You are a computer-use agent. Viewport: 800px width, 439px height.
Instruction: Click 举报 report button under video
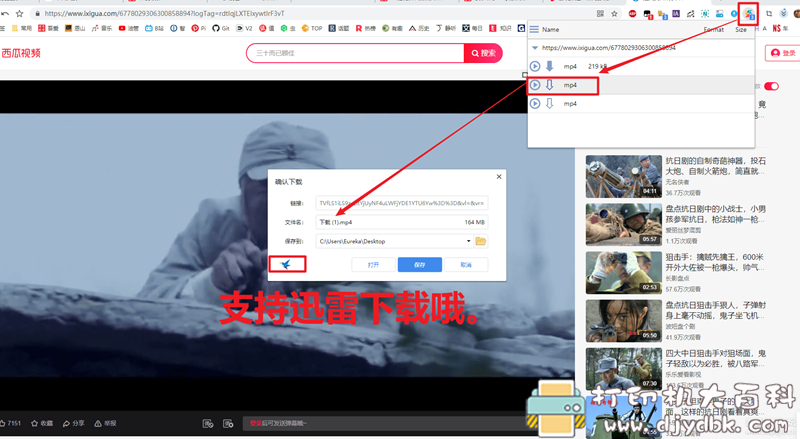[x=105, y=423]
